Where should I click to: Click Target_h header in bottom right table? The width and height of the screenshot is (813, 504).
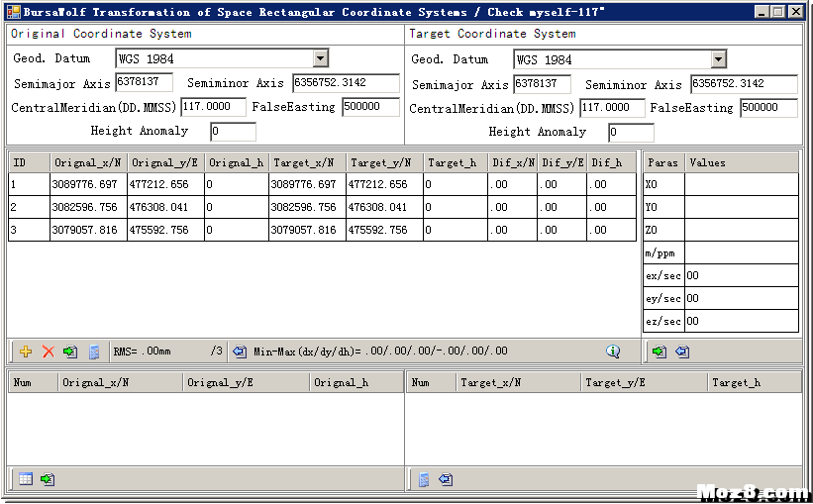coord(755,382)
